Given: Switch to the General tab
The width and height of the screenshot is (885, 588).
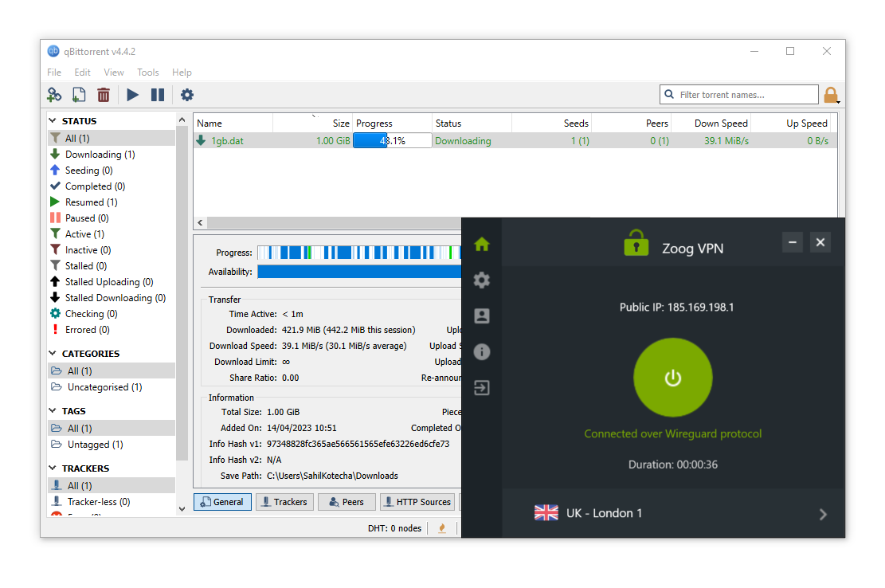Looking at the screenshot, I should tap(223, 502).
